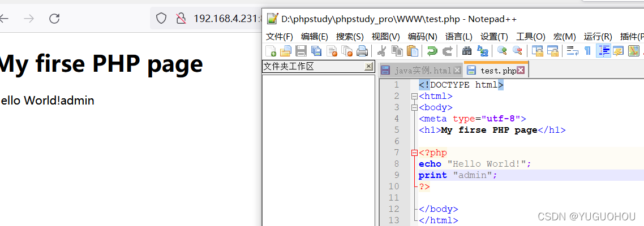Click the Redo arrow icon
The height and width of the screenshot is (226, 644).
point(447,51)
